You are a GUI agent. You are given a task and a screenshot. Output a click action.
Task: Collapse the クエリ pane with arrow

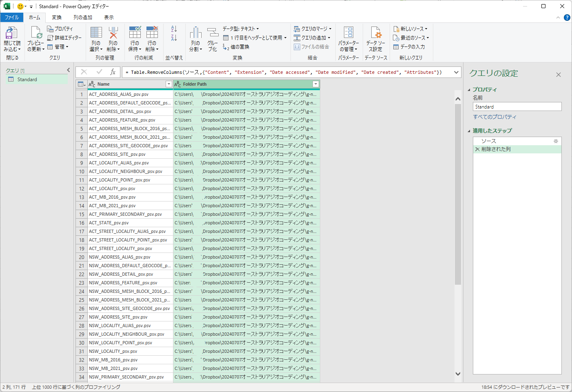pyautogui.click(x=69, y=70)
